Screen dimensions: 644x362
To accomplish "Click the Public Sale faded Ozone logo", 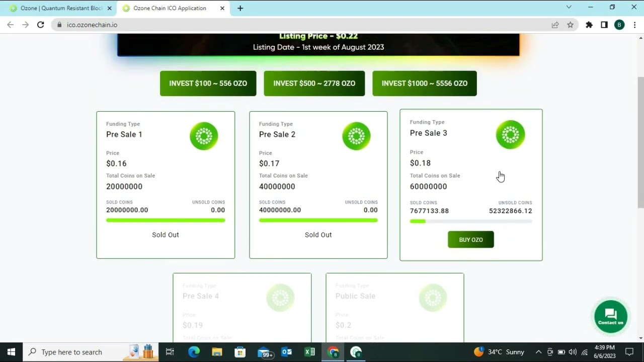I will point(433,298).
